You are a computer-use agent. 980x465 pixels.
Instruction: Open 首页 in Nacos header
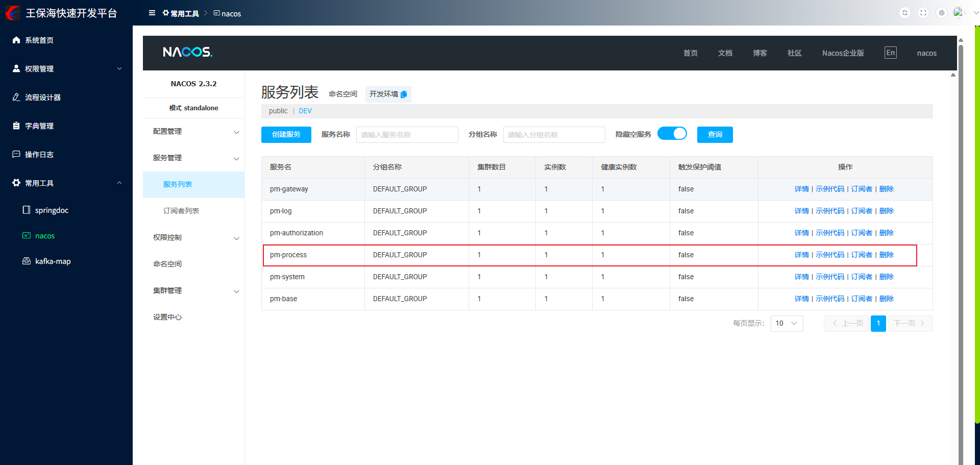pyautogui.click(x=691, y=53)
